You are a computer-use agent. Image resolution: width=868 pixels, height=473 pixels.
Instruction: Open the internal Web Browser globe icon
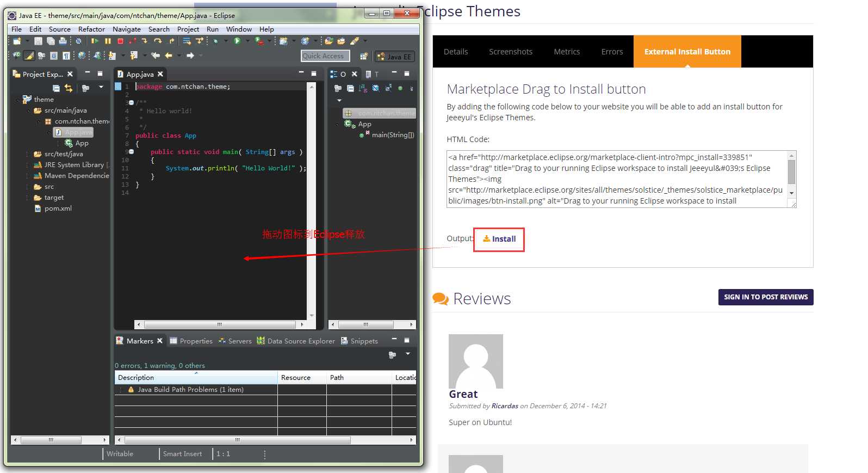(x=82, y=56)
